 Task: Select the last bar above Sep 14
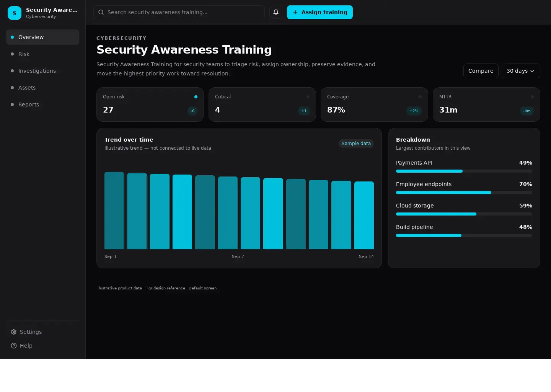click(x=364, y=215)
